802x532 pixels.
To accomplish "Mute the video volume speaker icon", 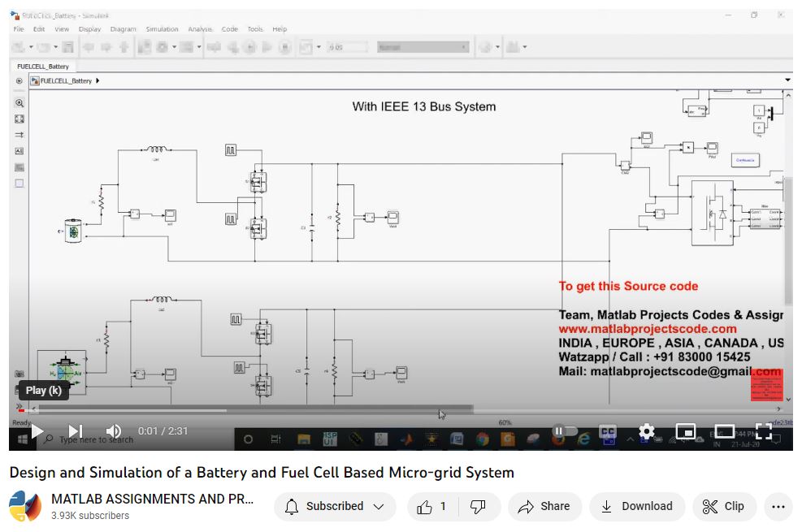I will [114, 431].
